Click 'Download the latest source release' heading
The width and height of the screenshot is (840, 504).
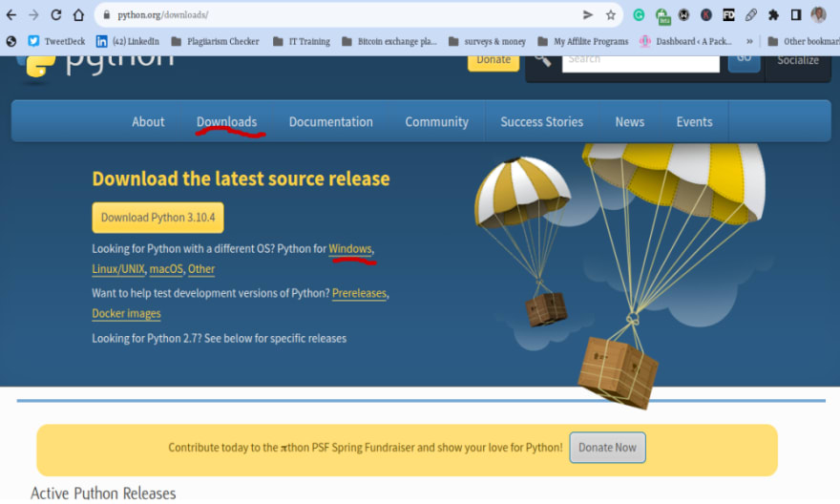point(241,178)
